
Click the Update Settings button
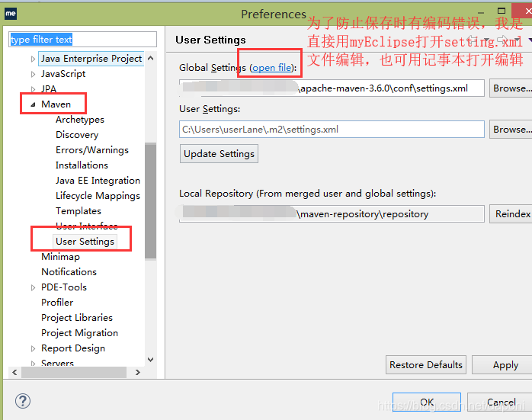click(219, 154)
